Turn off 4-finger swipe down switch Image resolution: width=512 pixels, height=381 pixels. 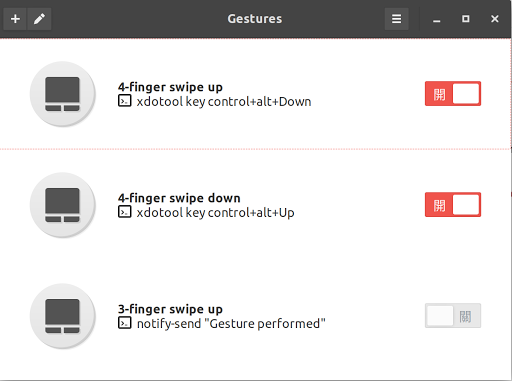453,205
